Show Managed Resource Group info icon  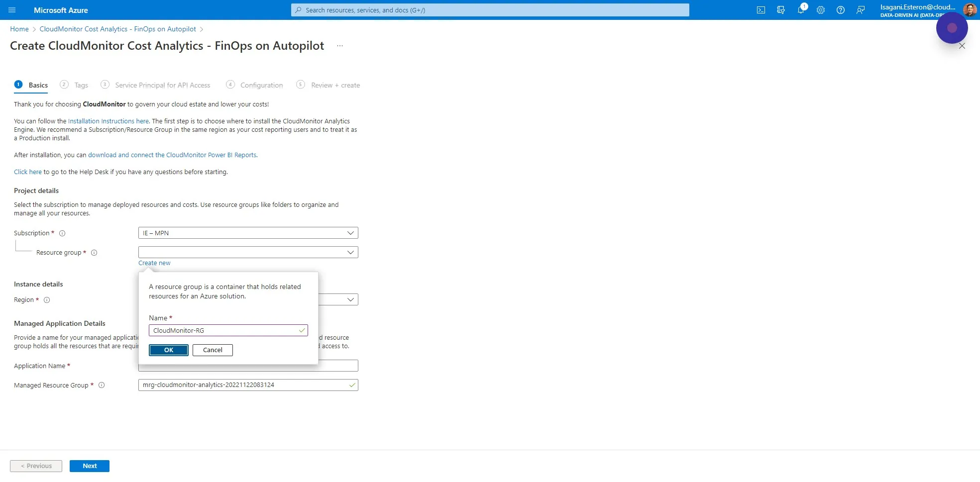tap(102, 385)
